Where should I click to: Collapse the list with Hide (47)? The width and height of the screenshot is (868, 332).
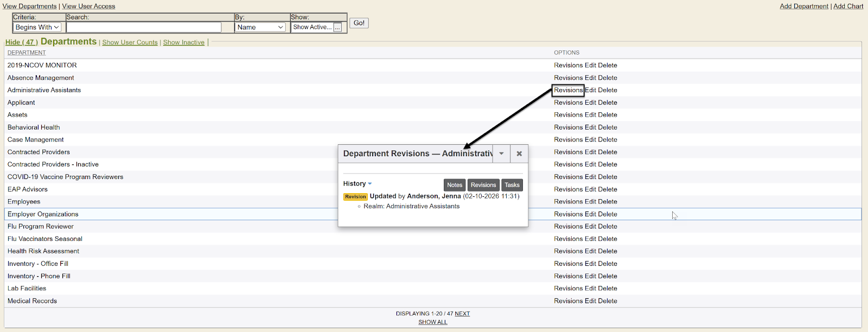coord(21,42)
